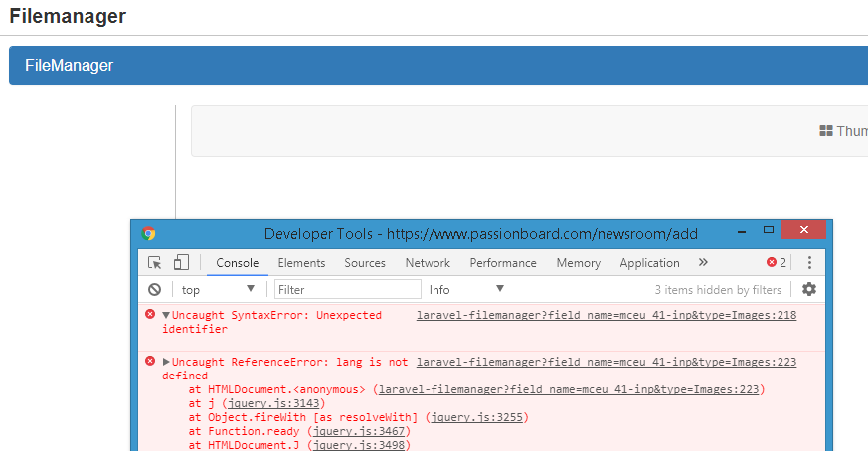Switch to the Performance tab
Viewport: 868px width, 451px height.
click(x=503, y=263)
